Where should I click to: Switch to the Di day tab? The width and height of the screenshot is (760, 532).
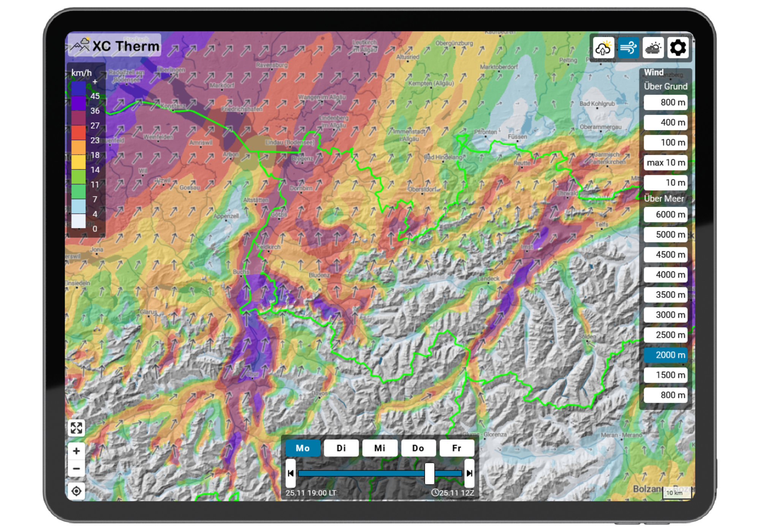point(341,448)
